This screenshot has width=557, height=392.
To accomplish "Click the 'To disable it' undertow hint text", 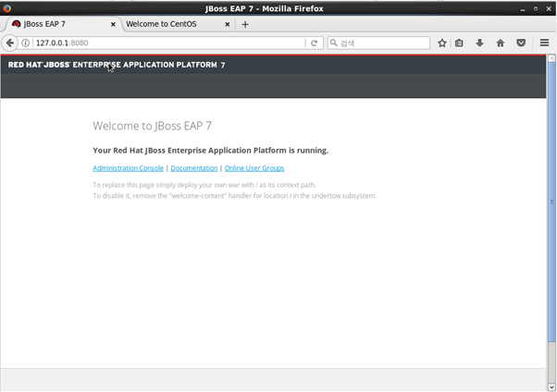I will pos(234,196).
